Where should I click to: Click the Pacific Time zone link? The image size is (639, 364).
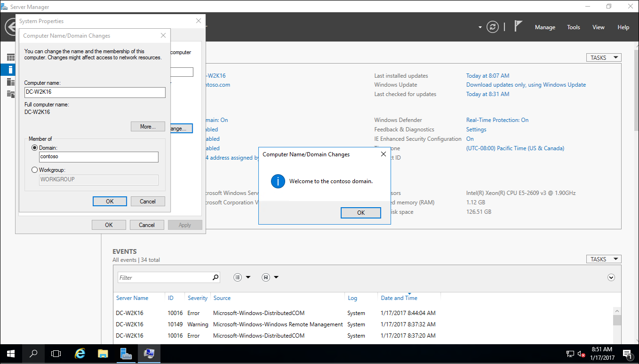pyautogui.click(x=515, y=148)
